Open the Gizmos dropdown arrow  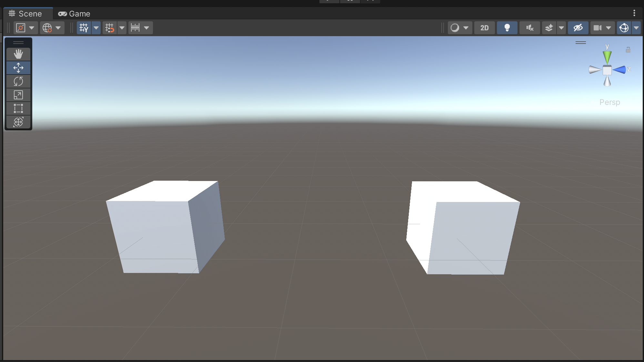tap(636, 28)
